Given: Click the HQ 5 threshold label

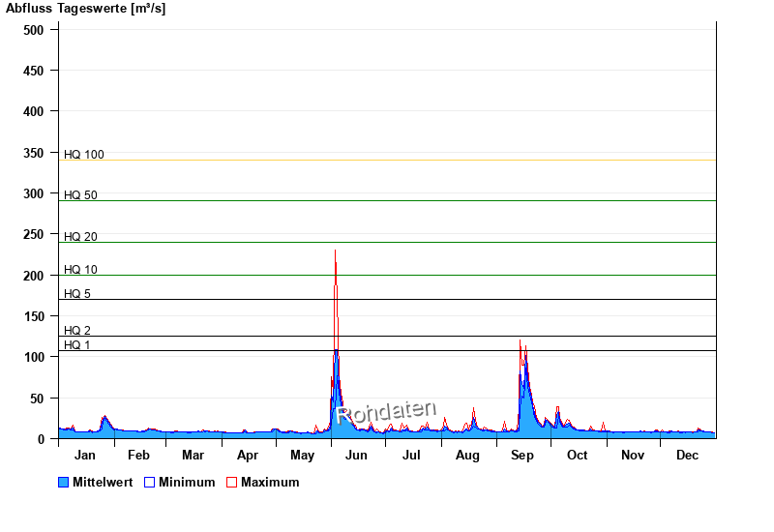Looking at the screenshot, I should 77,294.
